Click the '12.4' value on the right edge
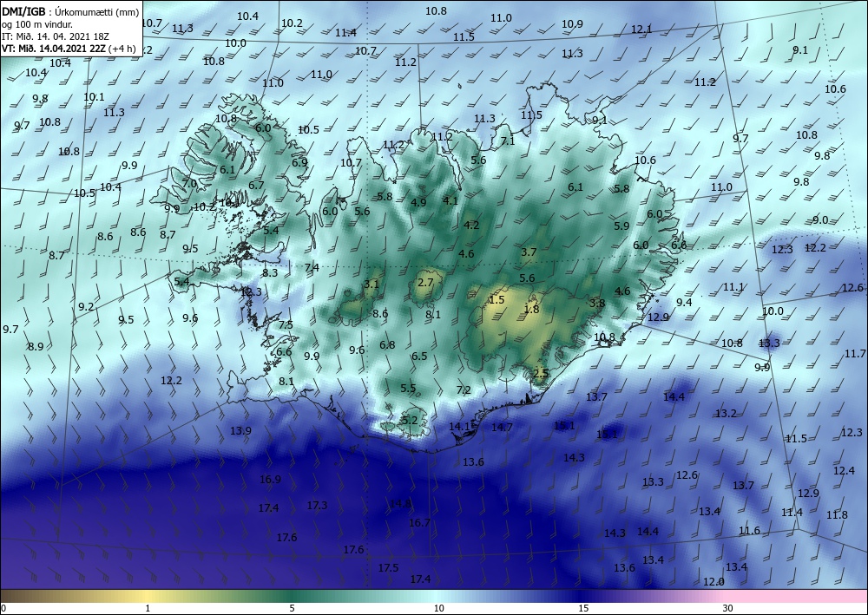Image resolution: width=868 pixels, height=615 pixels. (x=844, y=471)
